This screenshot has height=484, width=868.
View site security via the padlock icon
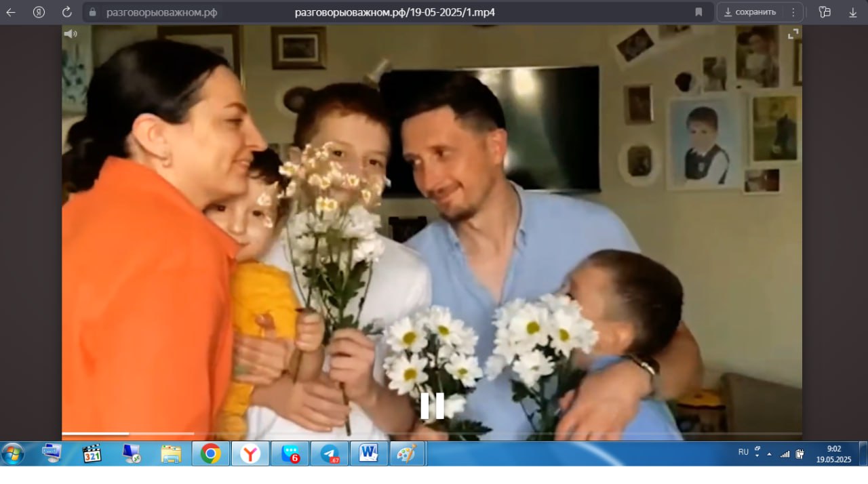click(x=93, y=12)
